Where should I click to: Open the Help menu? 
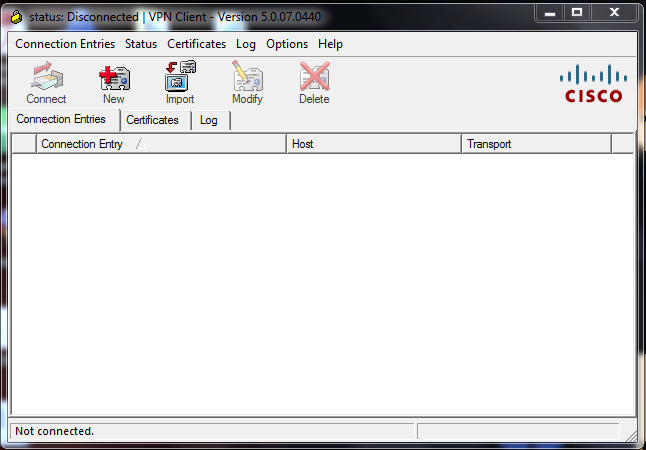coord(330,44)
